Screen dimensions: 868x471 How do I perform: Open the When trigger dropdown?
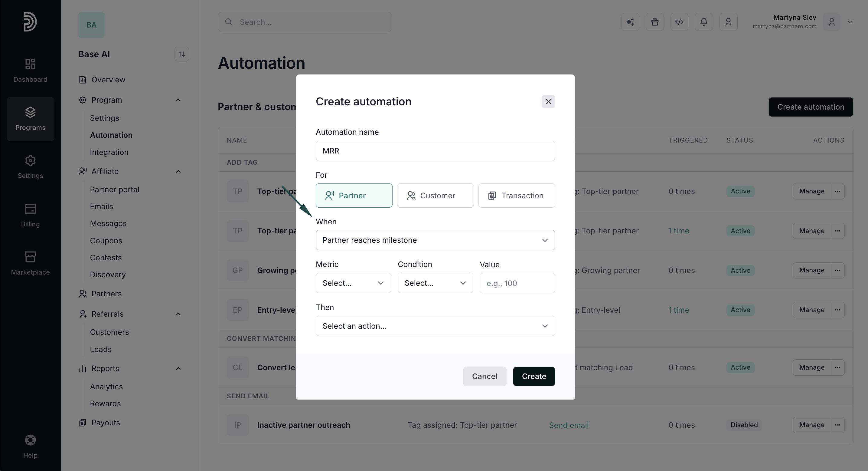pyautogui.click(x=435, y=240)
